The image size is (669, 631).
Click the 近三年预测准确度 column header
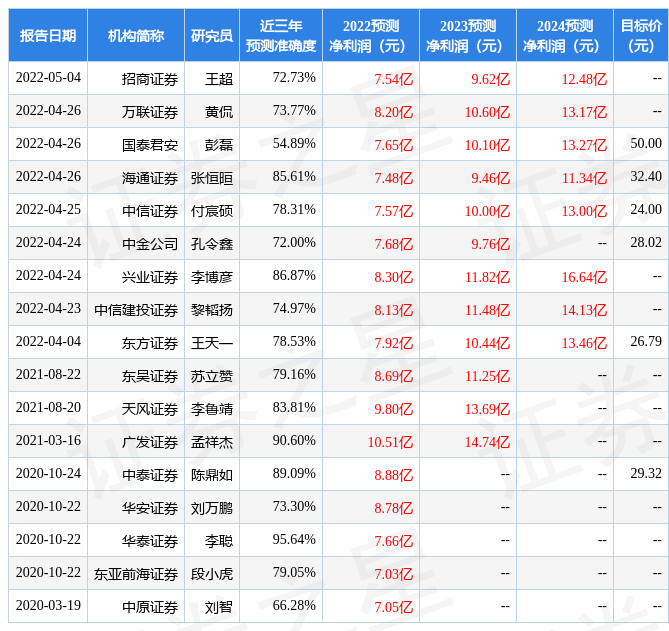pyautogui.click(x=281, y=35)
